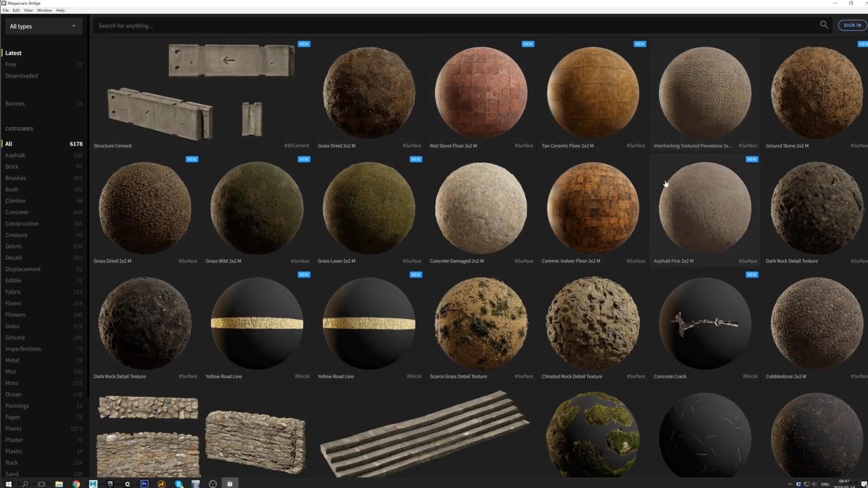Open Chrome from the taskbar
868x488 pixels.
(x=76, y=484)
